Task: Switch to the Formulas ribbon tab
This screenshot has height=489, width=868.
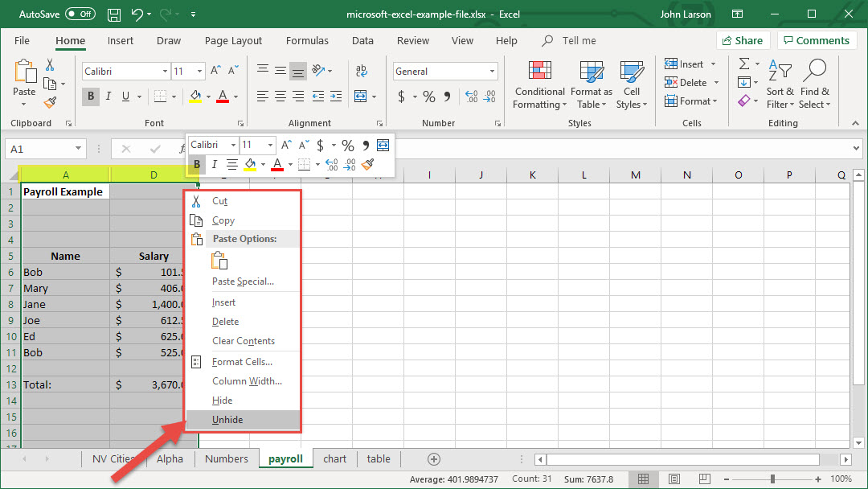Action: [307, 40]
